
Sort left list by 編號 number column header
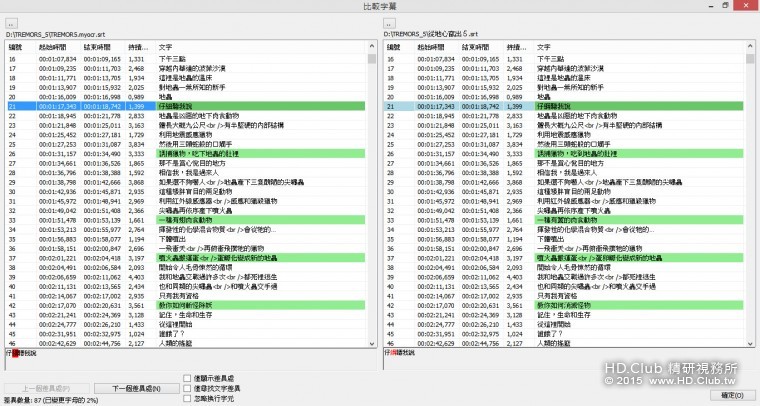click(20, 47)
